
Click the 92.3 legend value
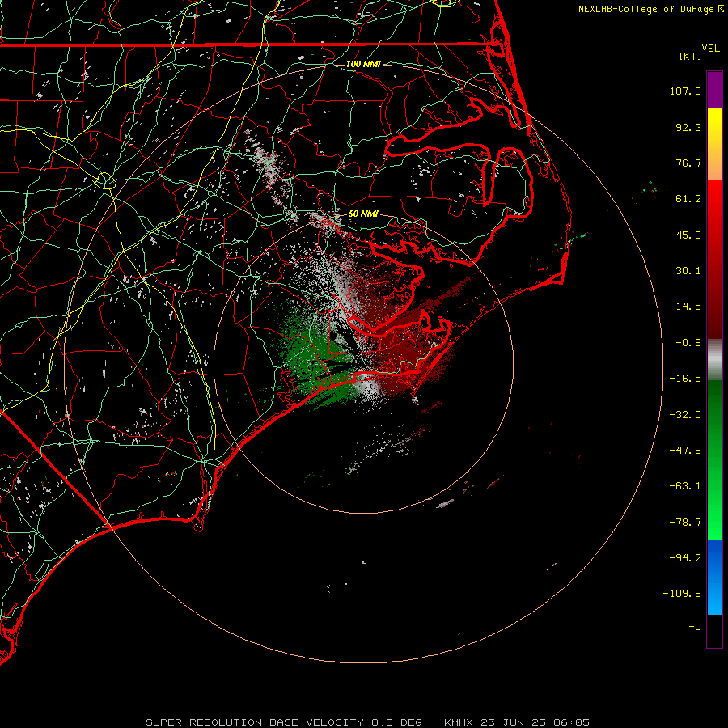[x=688, y=127]
